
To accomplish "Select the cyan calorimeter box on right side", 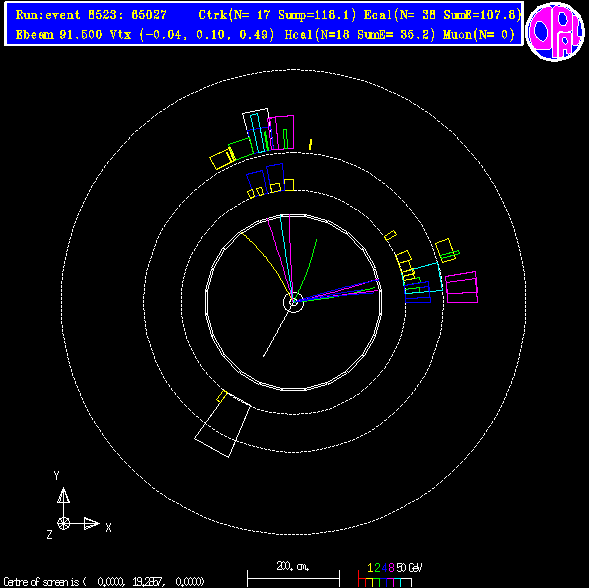I will click(x=423, y=278).
